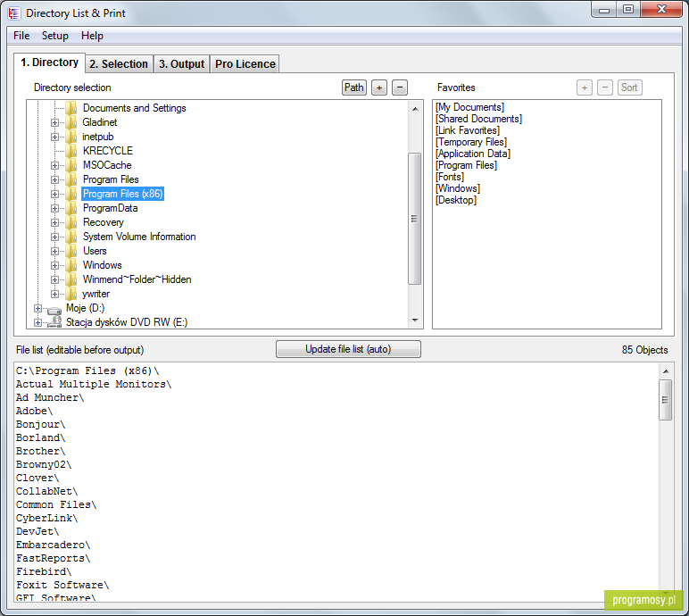Click the Windows folder icon in tree
This screenshot has width=689, height=616.
coord(71,265)
